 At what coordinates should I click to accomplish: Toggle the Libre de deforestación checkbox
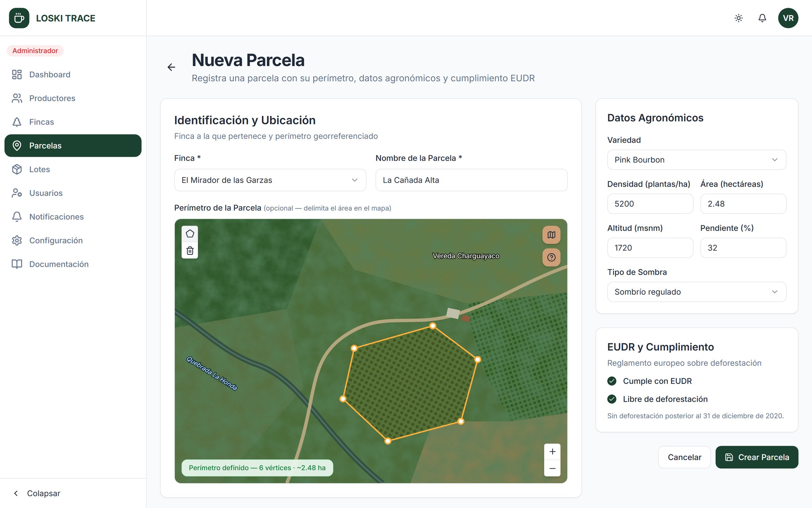612,399
